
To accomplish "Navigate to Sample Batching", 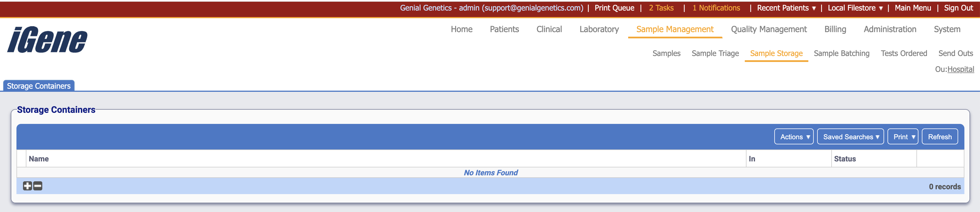I will point(841,53).
